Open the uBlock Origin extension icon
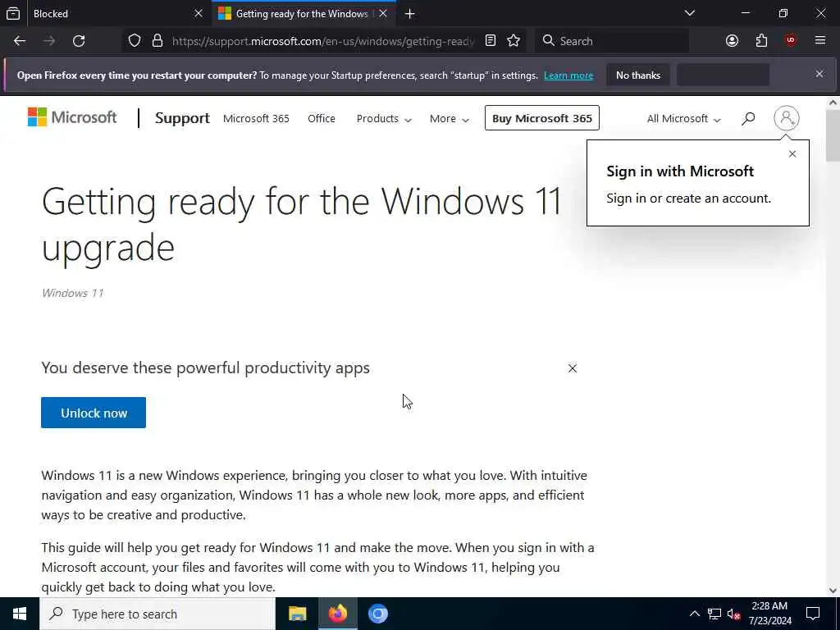Screen dimensions: 840x630 791,41
